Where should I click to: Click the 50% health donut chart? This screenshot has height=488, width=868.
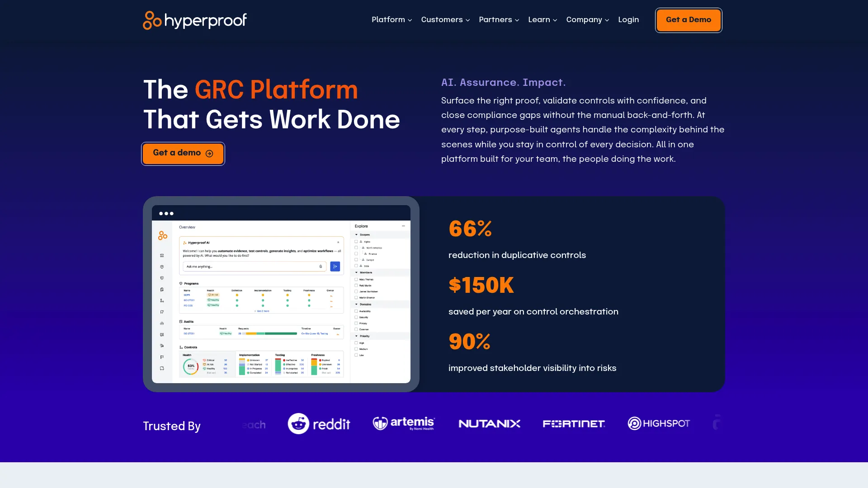[x=191, y=366]
